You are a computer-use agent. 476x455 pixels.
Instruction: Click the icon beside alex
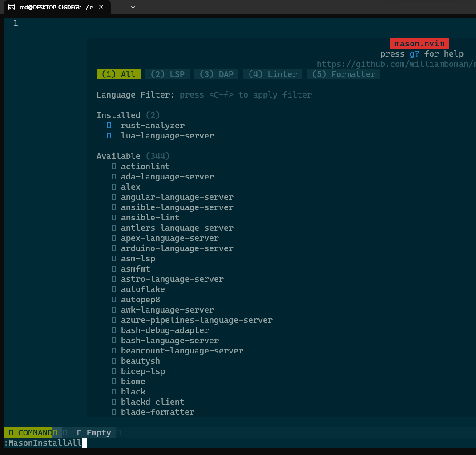point(113,187)
